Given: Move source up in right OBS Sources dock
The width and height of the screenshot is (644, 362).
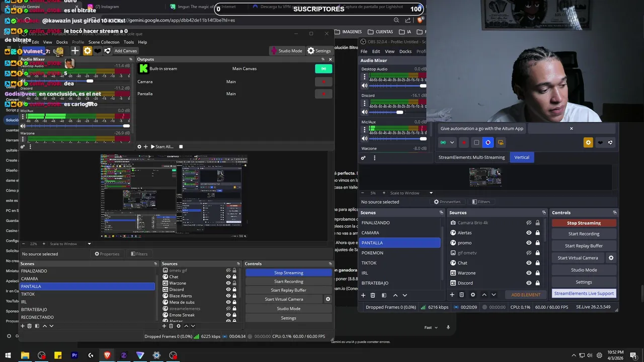Looking at the screenshot, I should (x=484, y=295).
